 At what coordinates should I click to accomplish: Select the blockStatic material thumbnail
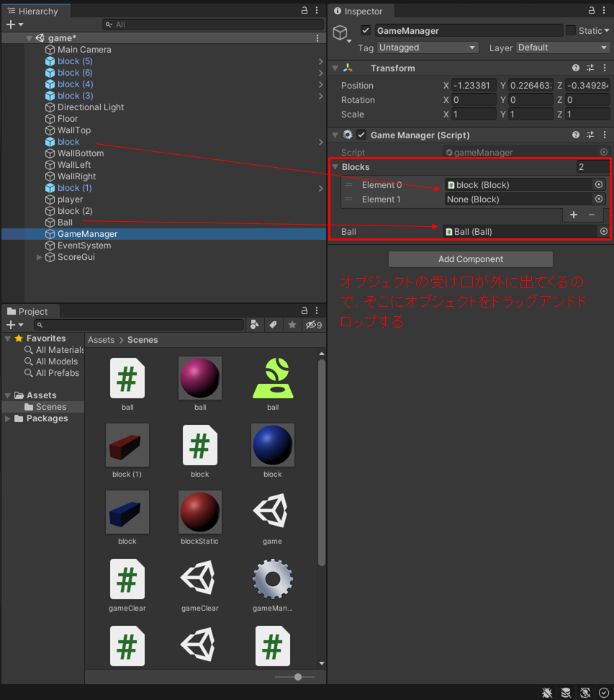coord(199,513)
